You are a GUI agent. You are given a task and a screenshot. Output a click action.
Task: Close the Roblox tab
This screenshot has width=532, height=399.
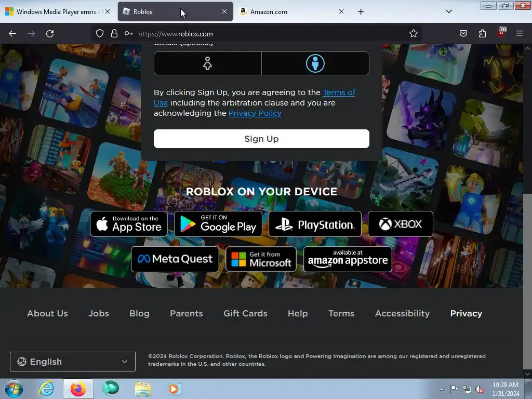click(x=224, y=11)
